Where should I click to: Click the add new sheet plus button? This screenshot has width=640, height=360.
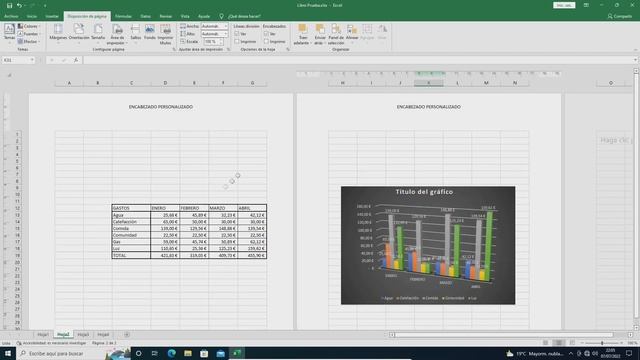click(x=127, y=335)
